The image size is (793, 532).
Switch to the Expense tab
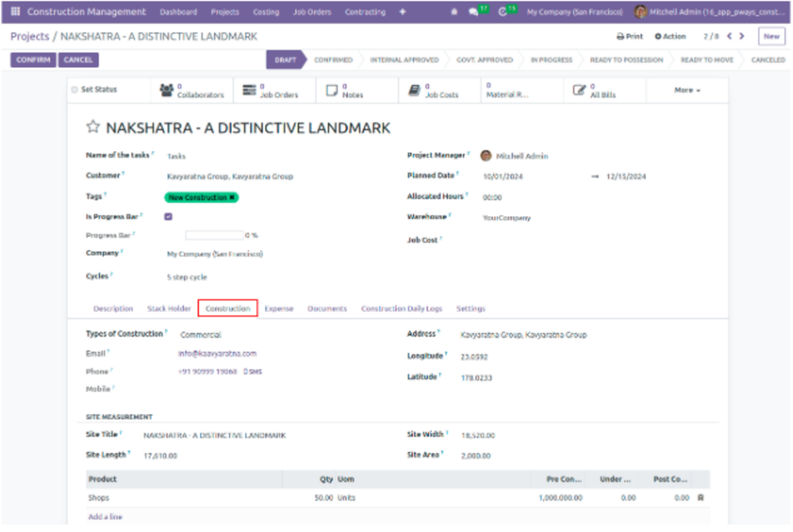(278, 308)
